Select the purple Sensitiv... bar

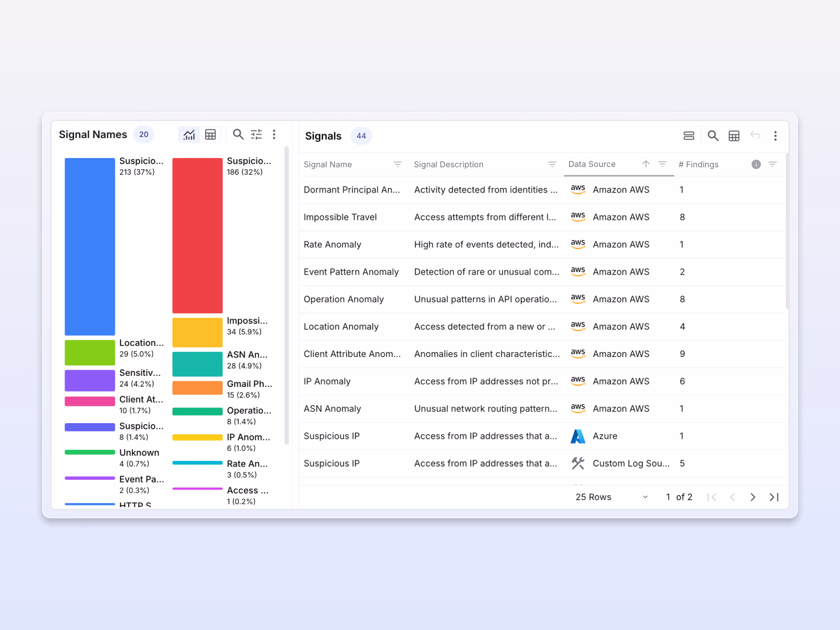pos(90,381)
